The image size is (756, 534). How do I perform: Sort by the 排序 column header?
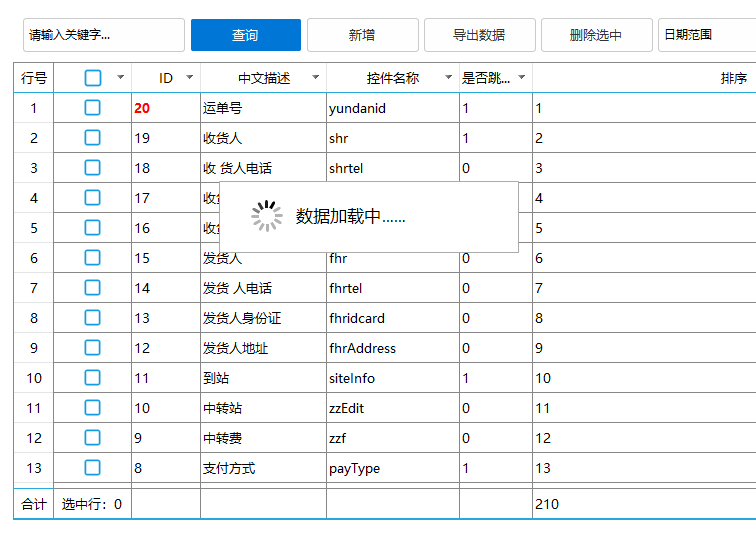(733, 78)
